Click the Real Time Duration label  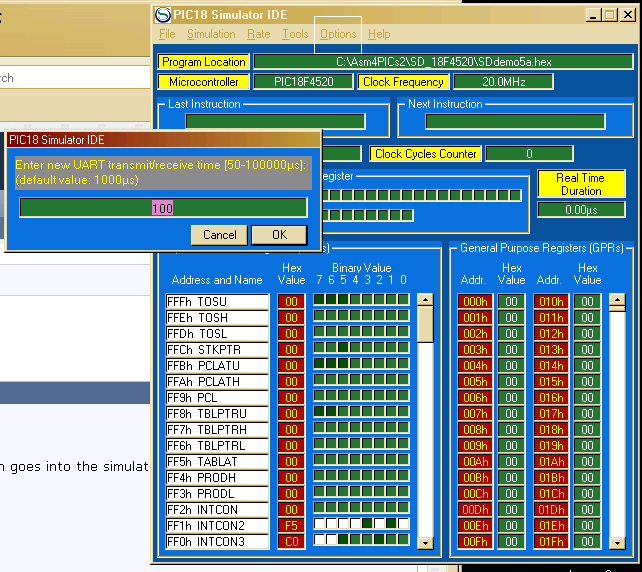coord(581,184)
